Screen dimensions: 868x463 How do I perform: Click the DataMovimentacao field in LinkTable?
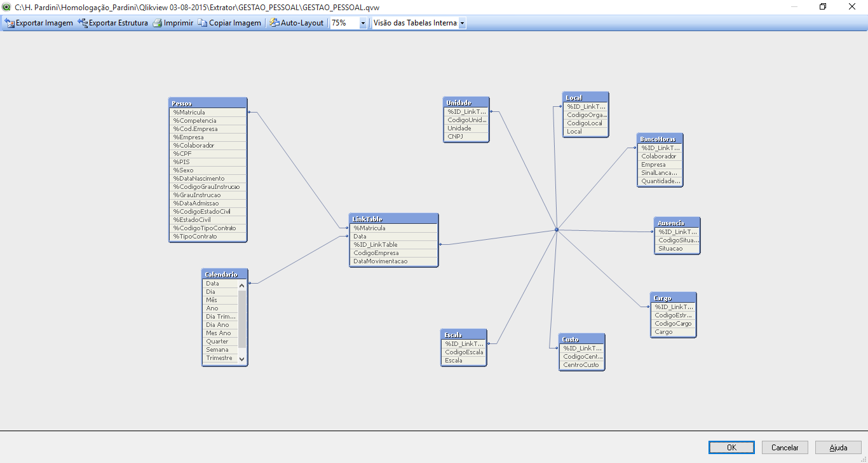(x=394, y=261)
